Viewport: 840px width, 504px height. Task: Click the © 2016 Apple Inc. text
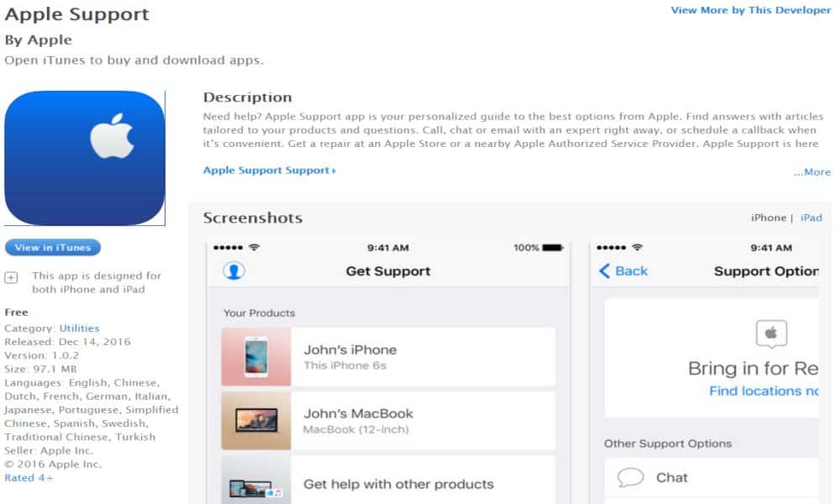53,465
